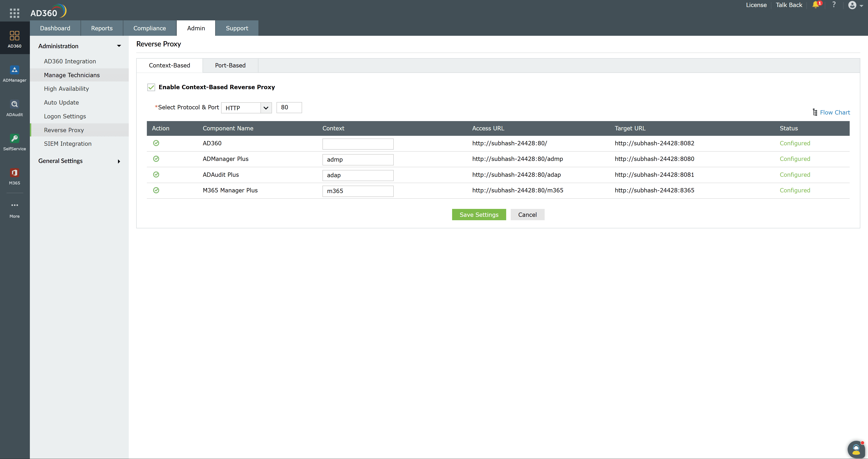Click the Flow Chart icon

point(815,112)
